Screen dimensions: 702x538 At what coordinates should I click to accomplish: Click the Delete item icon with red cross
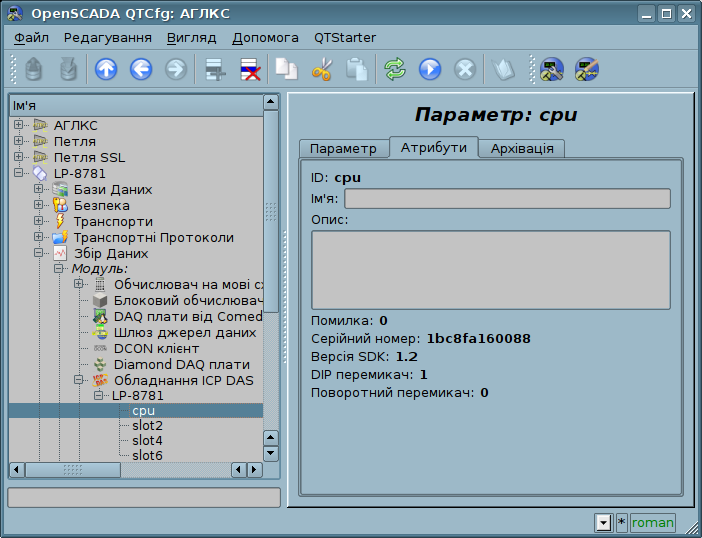coord(249,69)
